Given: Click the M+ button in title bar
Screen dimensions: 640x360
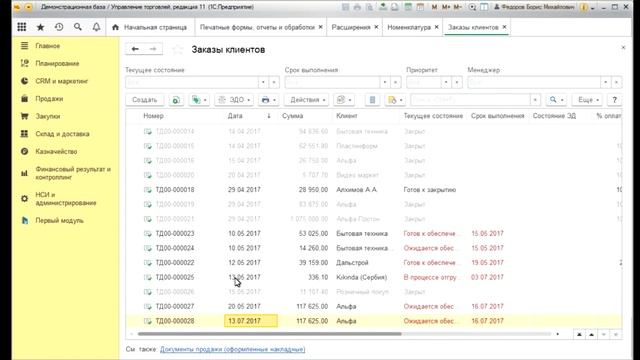Looking at the screenshot, I should point(446,7).
